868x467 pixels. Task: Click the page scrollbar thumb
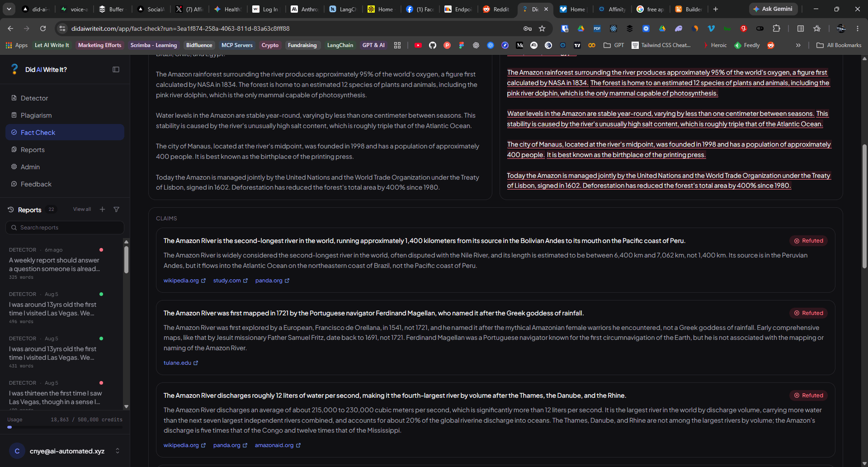pos(864,206)
